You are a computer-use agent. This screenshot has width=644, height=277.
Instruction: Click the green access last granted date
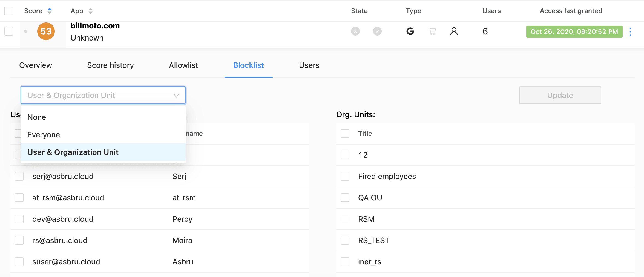tap(574, 32)
